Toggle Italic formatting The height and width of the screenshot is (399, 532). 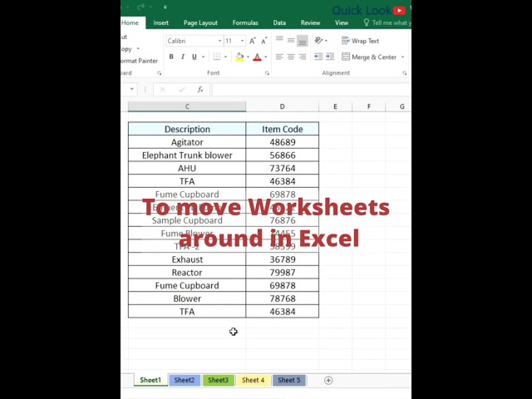point(183,57)
